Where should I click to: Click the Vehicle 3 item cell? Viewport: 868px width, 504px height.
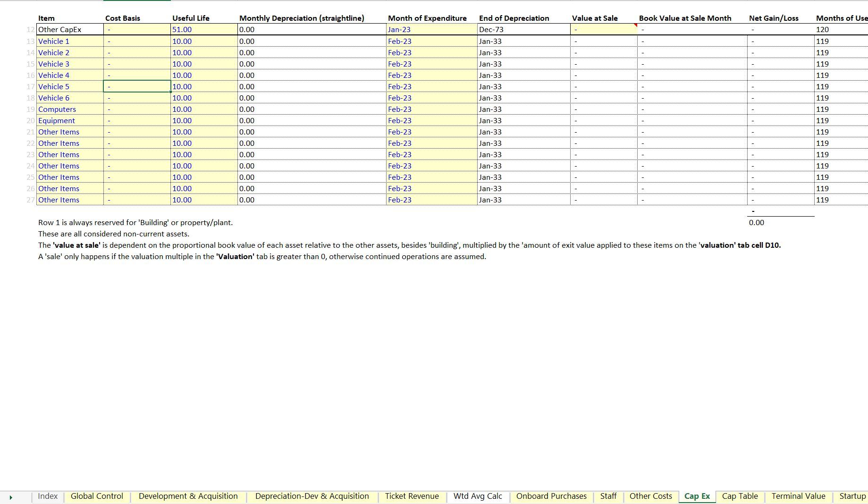[70, 64]
